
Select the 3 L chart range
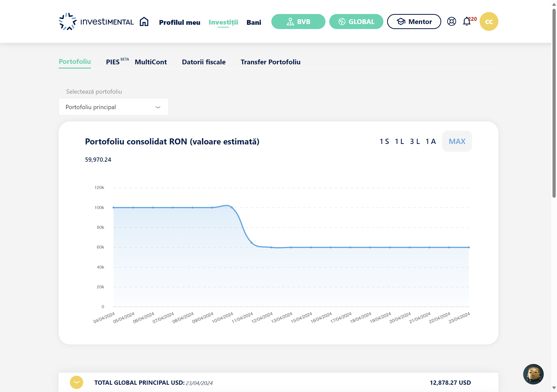click(x=415, y=141)
